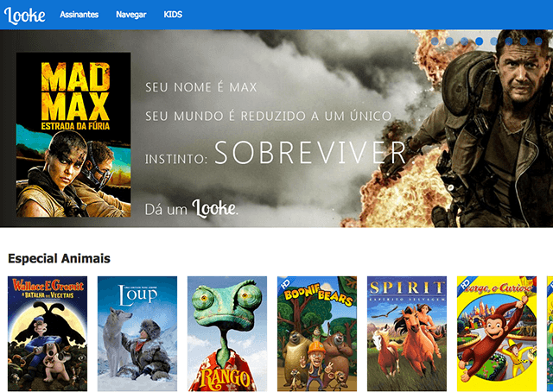Select the sixth banner carousel dot
Viewport: 553px width, 392px height.
coord(509,41)
